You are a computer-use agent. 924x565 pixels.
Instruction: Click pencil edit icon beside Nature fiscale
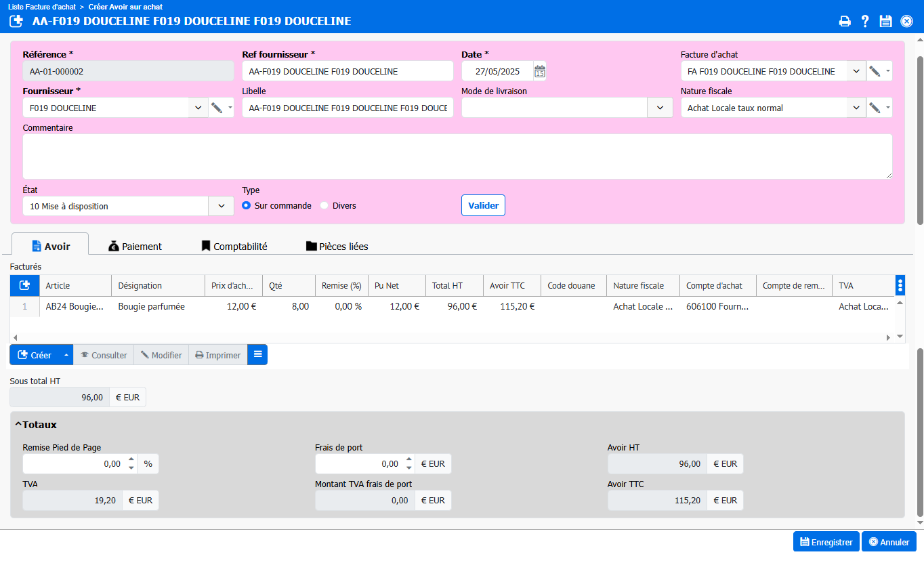[x=875, y=108]
